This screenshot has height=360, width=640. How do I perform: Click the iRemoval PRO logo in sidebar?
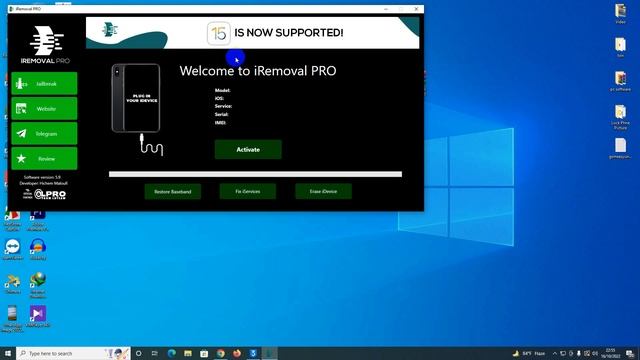coord(45,44)
